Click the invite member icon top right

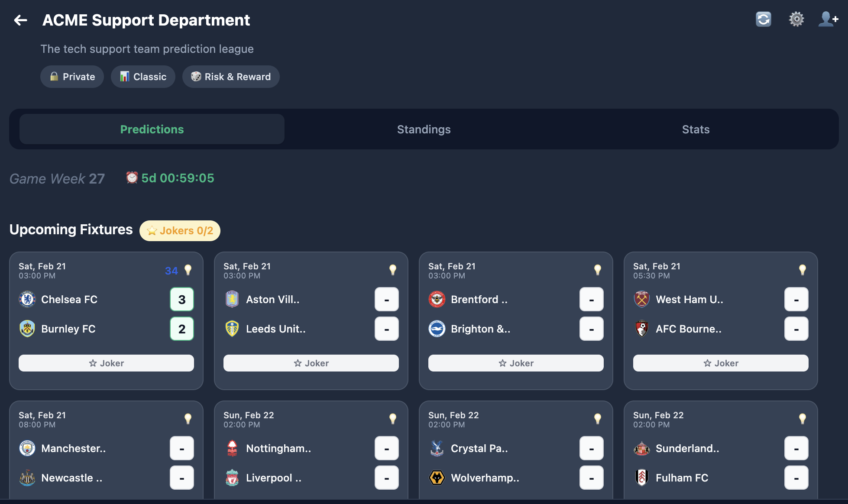click(x=828, y=19)
